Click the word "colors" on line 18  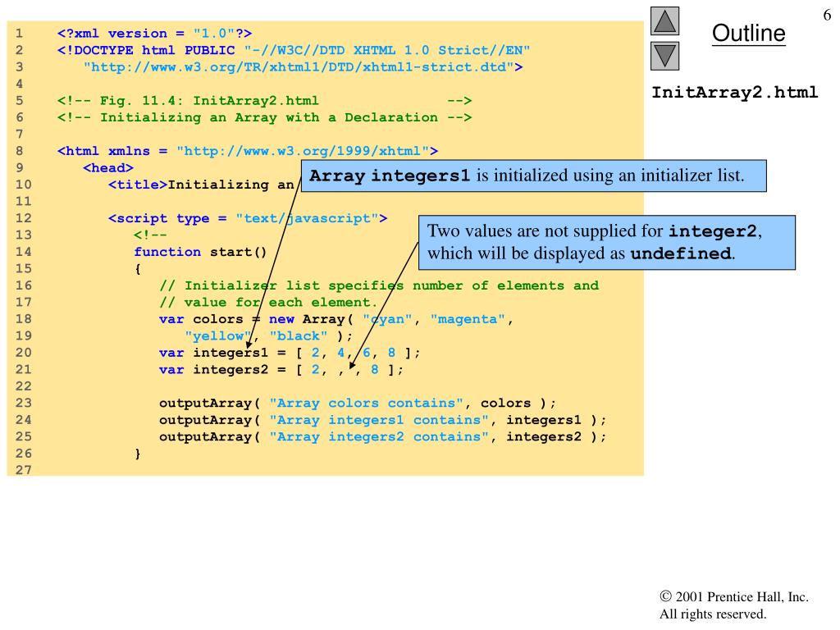(x=218, y=319)
